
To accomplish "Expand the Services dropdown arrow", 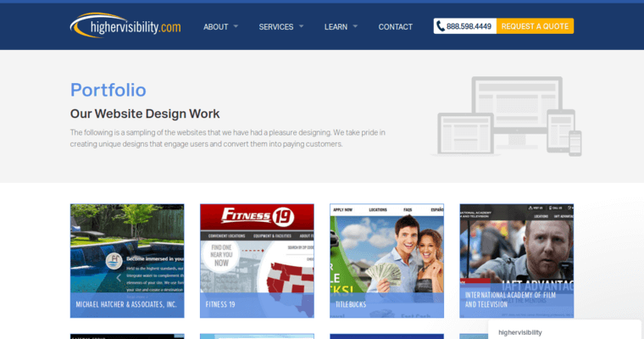I will 301,26.
